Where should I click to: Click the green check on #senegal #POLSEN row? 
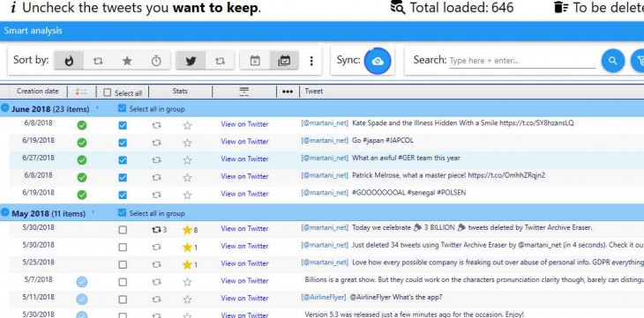click(x=82, y=195)
